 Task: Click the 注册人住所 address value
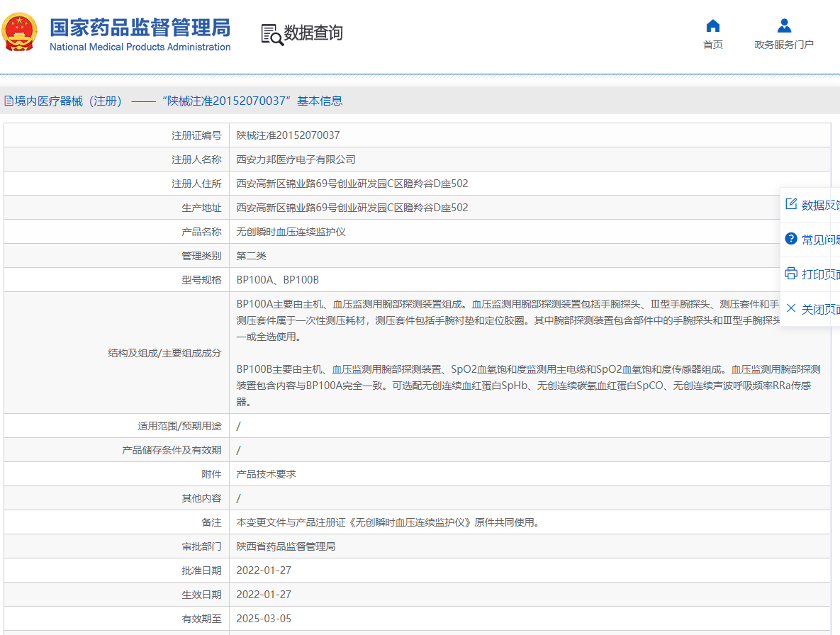click(x=352, y=184)
